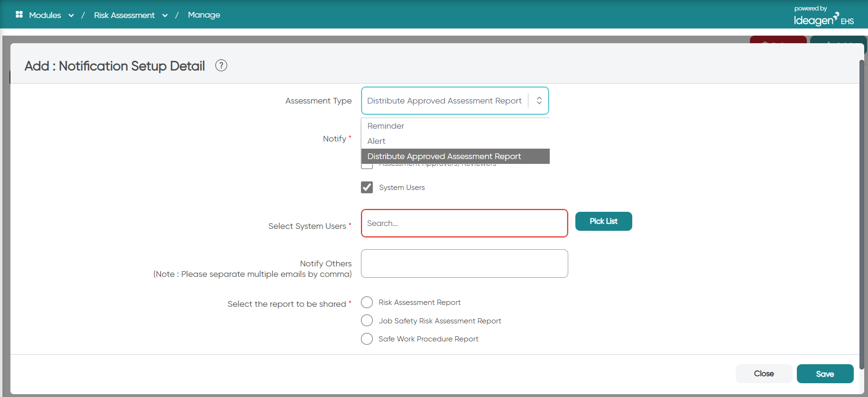The width and height of the screenshot is (868, 397).
Task: Select Distribute Approved Assessment Report option
Action: pyautogui.click(x=455, y=156)
